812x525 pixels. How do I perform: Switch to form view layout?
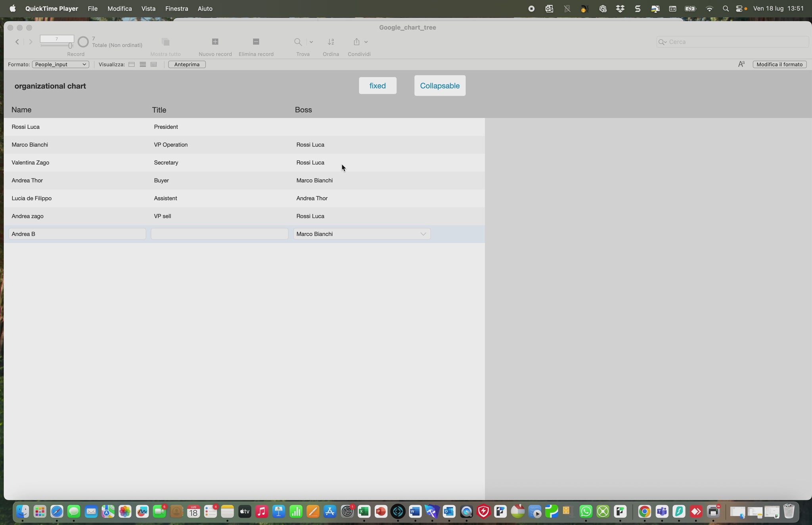[x=132, y=64]
